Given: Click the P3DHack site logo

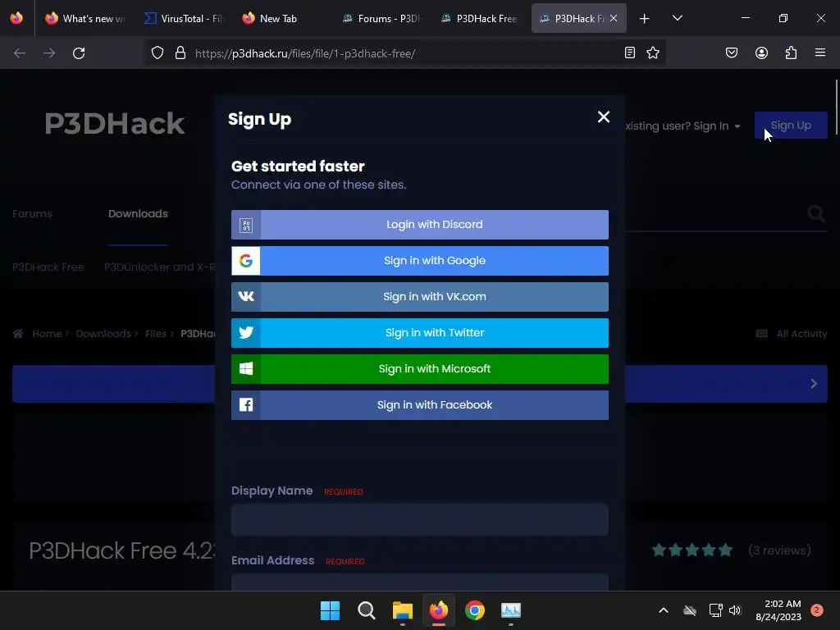Looking at the screenshot, I should click(x=114, y=124).
